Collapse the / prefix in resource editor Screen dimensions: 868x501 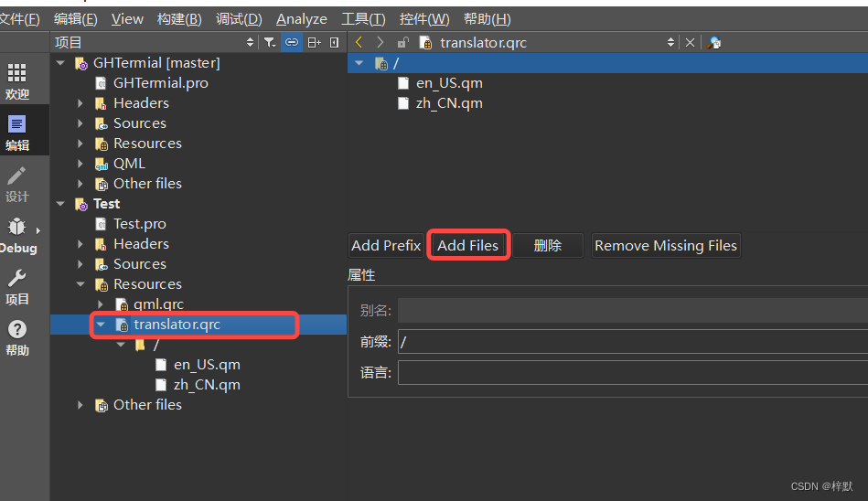tap(359, 63)
